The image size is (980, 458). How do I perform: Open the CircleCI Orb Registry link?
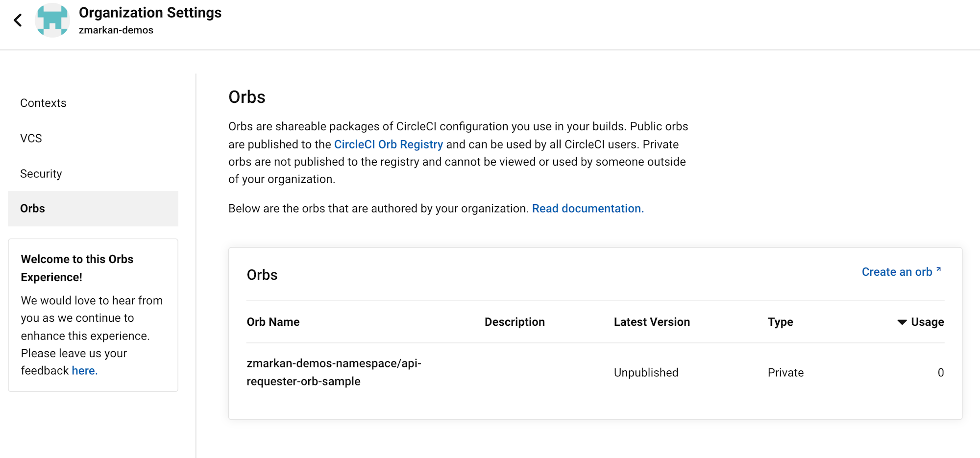(388, 144)
